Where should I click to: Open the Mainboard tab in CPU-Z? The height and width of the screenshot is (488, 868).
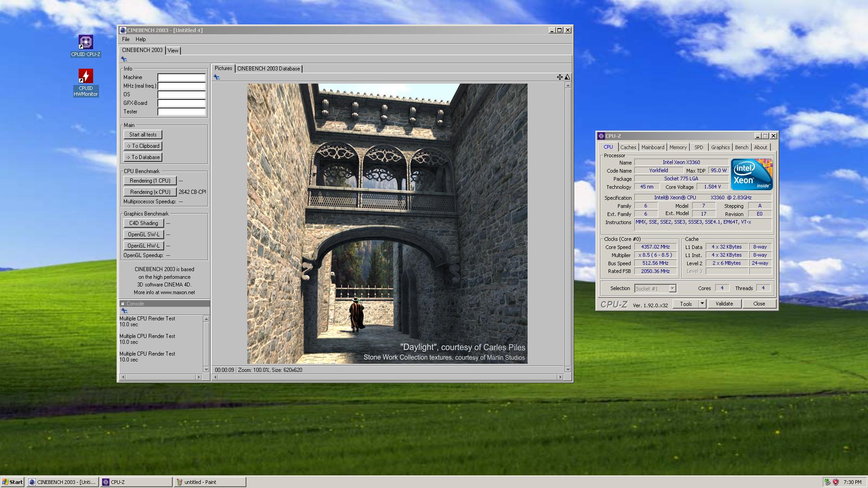pyautogui.click(x=653, y=147)
